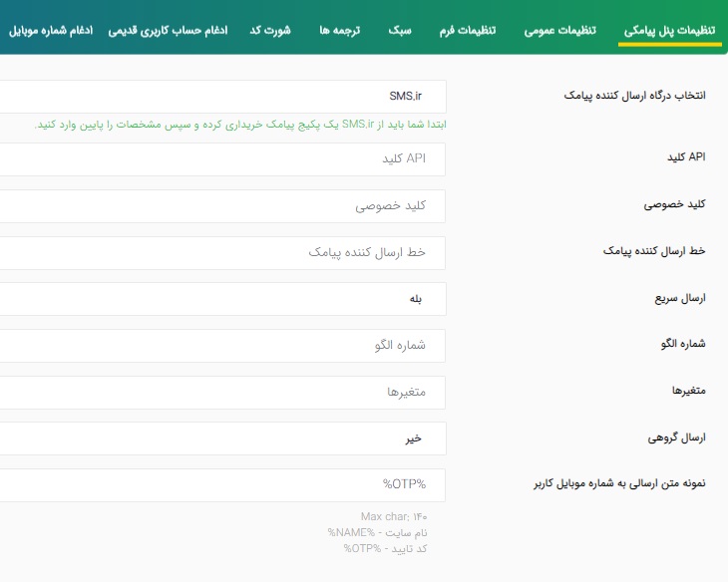Open the تنظیمات پنل پیامکی tab

tap(669, 31)
